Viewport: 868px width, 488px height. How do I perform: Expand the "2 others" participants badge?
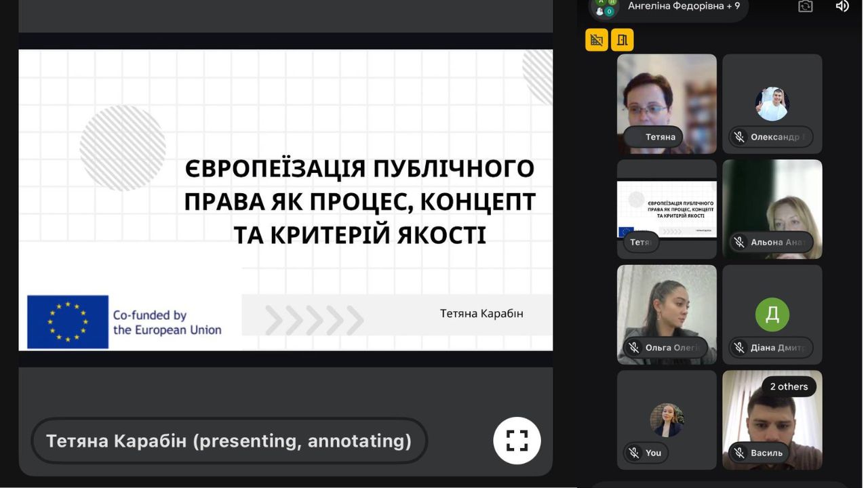tap(789, 386)
